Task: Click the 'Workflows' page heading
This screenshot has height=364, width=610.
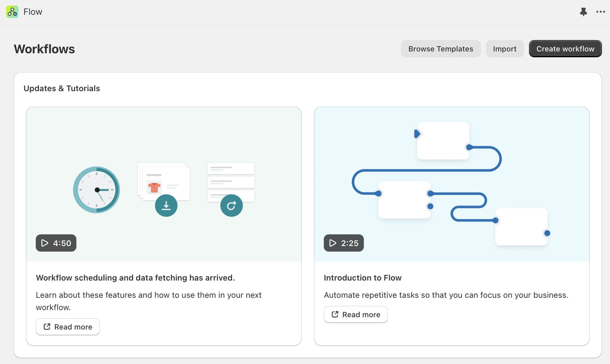Action: click(x=44, y=49)
